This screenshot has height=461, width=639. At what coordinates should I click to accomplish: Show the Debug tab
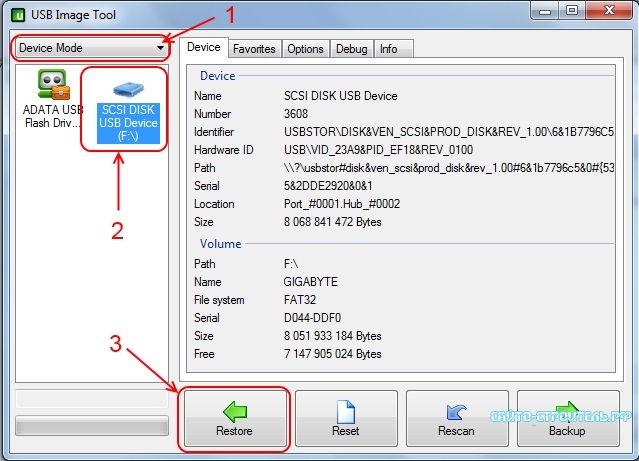coord(352,49)
